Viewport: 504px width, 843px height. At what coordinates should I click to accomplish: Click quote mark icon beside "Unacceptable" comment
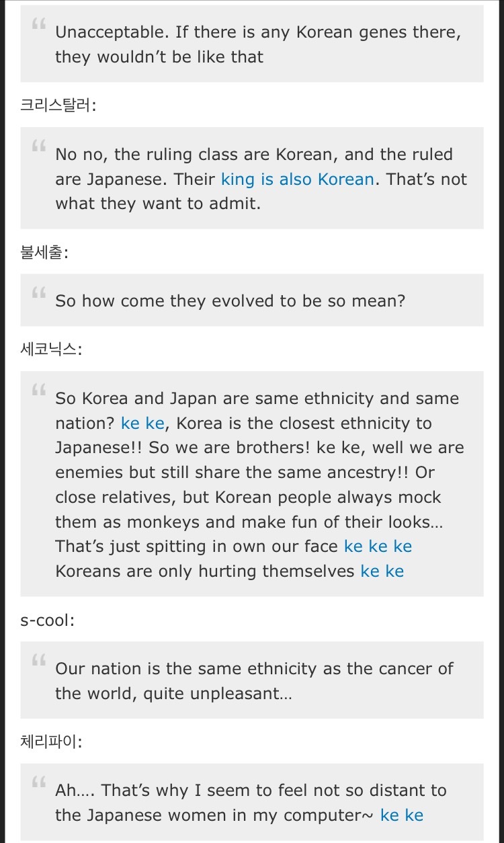[x=38, y=26]
